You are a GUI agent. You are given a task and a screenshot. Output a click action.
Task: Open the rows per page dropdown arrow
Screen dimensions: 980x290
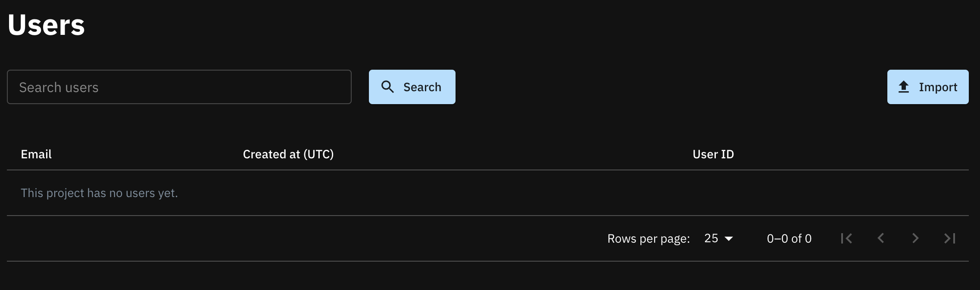(729, 239)
